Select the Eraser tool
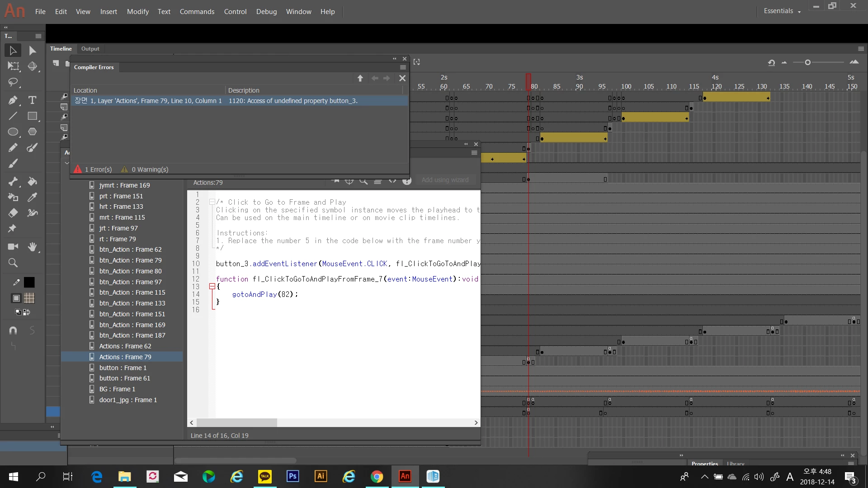Viewport: 868px width, 488px height. pos(13,213)
